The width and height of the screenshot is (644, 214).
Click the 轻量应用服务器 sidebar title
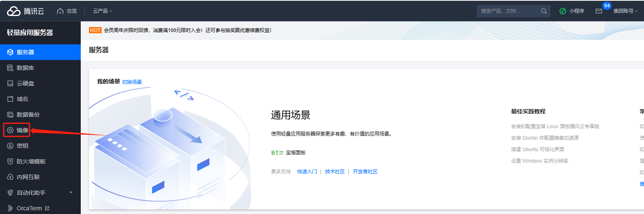click(x=30, y=32)
